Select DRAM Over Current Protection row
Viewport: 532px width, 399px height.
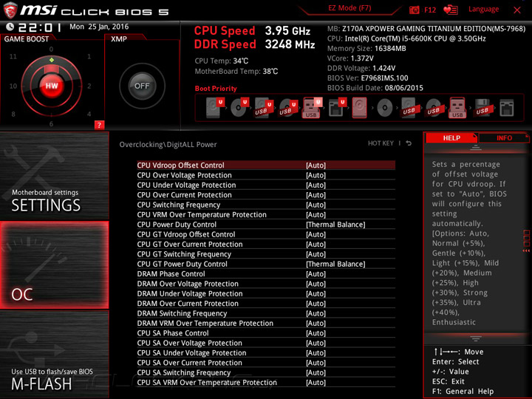[266, 304]
